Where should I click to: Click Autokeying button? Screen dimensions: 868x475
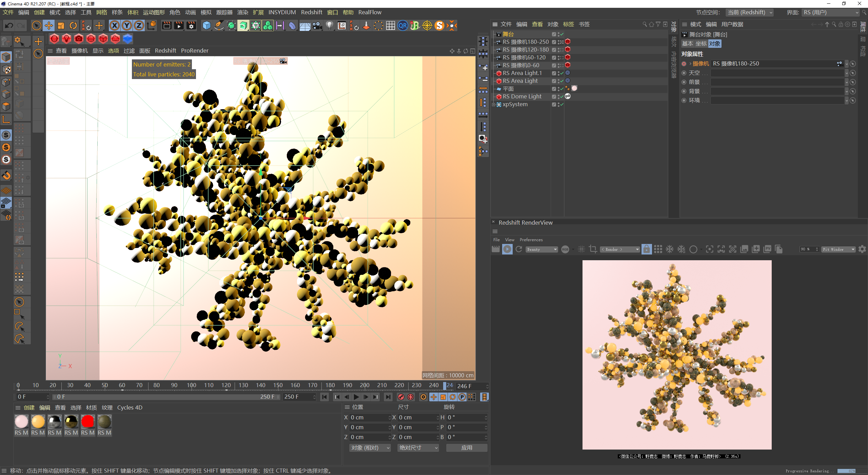pos(411,397)
